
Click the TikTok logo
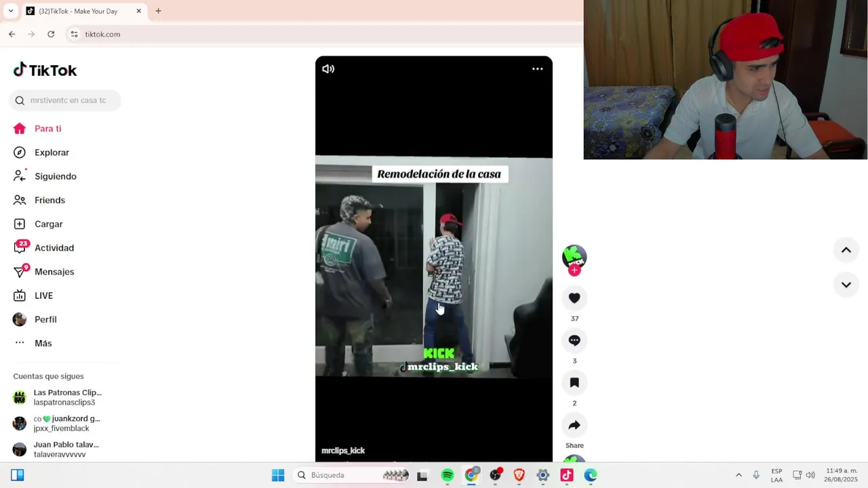coord(45,70)
